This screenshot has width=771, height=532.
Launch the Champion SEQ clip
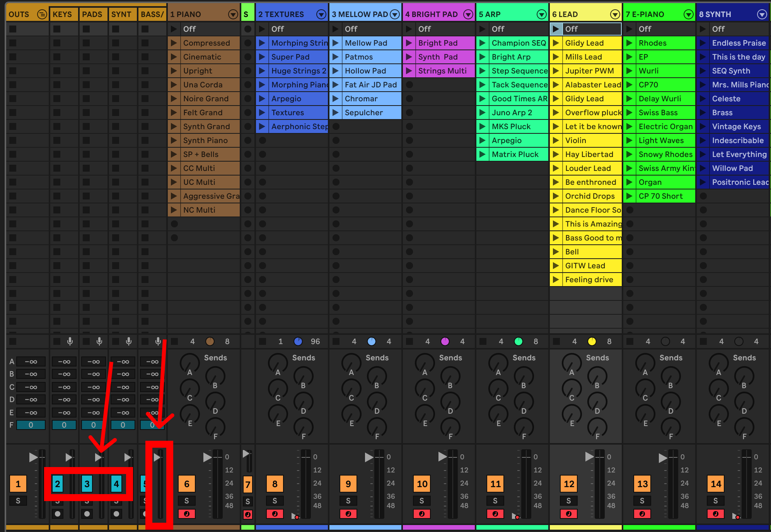(x=482, y=43)
